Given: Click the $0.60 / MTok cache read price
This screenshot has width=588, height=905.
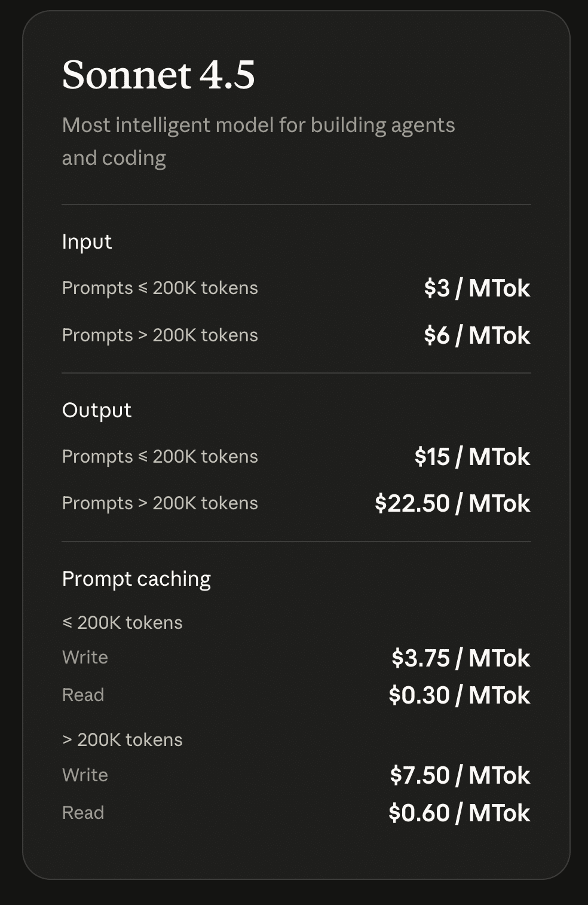Looking at the screenshot, I should pyautogui.click(x=459, y=813).
